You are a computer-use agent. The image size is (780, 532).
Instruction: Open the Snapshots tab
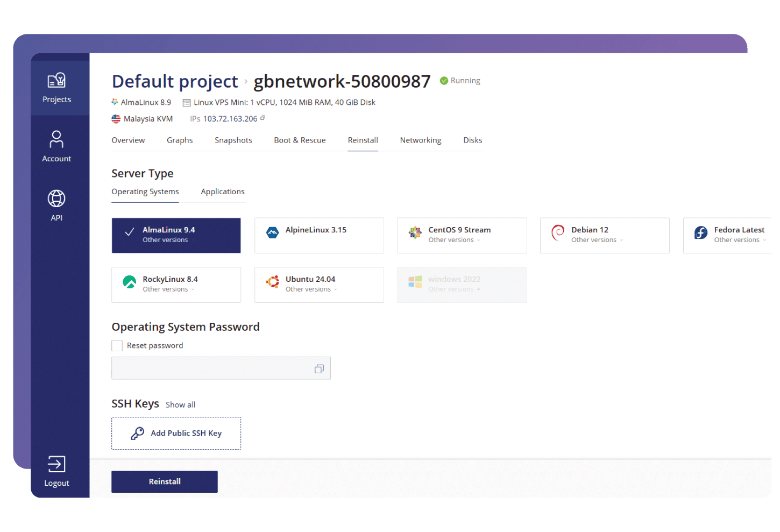click(233, 140)
